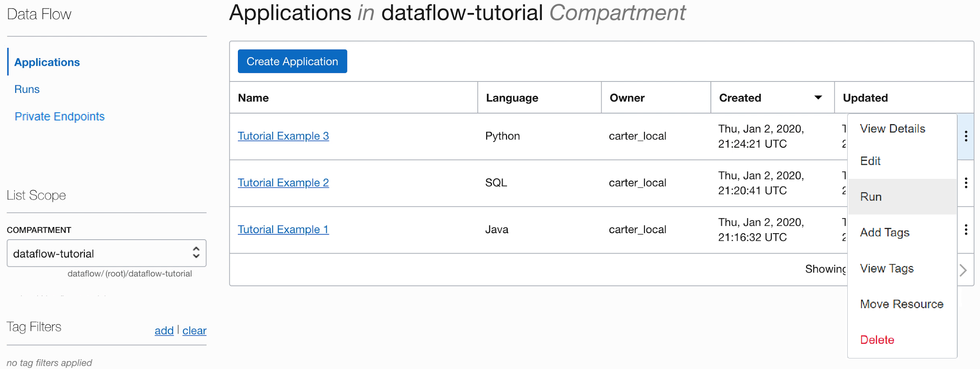Go to next page of applications

pyautogui.click(x=963, y=270)
